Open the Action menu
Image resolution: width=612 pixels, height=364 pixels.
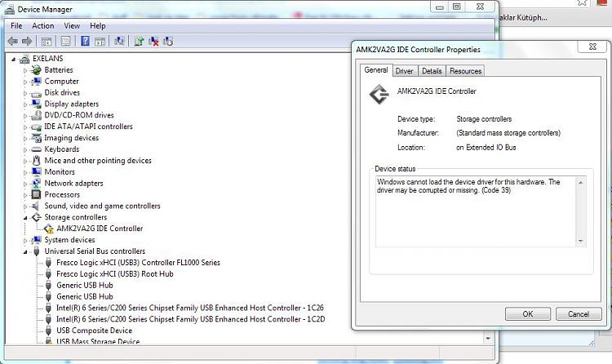point(43,26)
